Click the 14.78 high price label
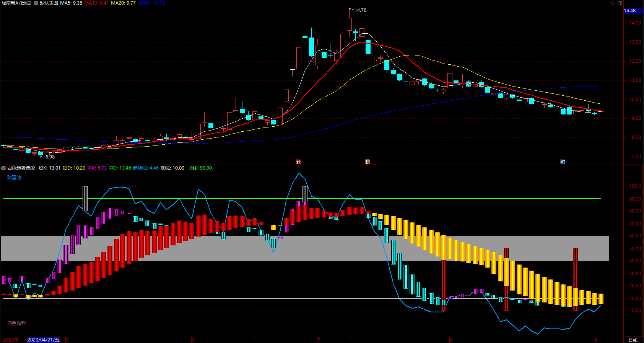The width and height of the screenshot is (644, 343). pos(360,10)
